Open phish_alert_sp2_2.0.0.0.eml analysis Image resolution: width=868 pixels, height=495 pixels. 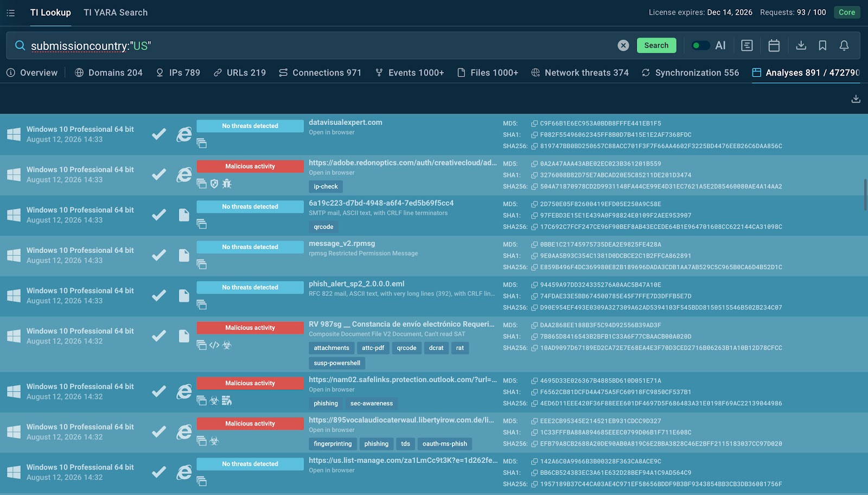356,284
